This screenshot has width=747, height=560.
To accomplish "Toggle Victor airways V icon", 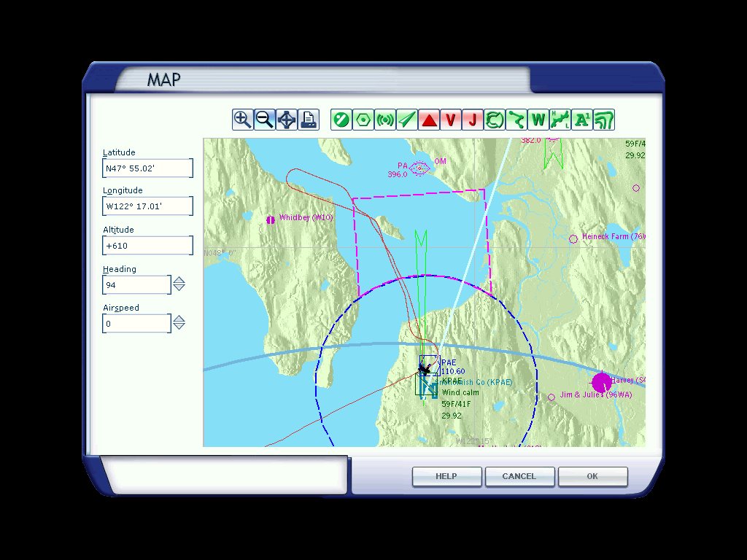I will pos(451,120).
